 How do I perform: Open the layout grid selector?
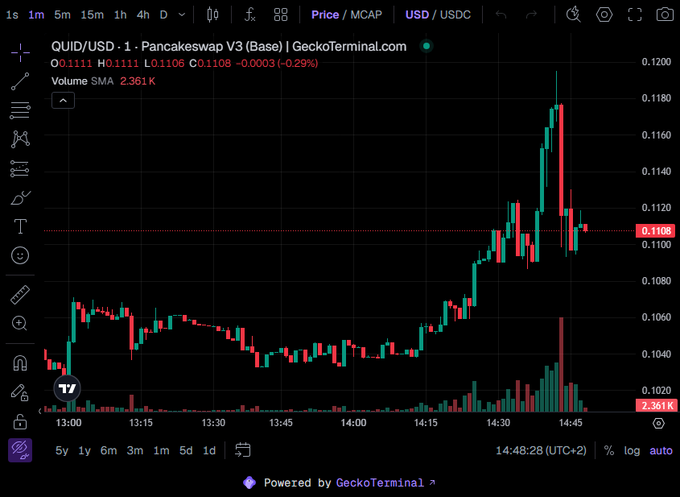point(281,15)
